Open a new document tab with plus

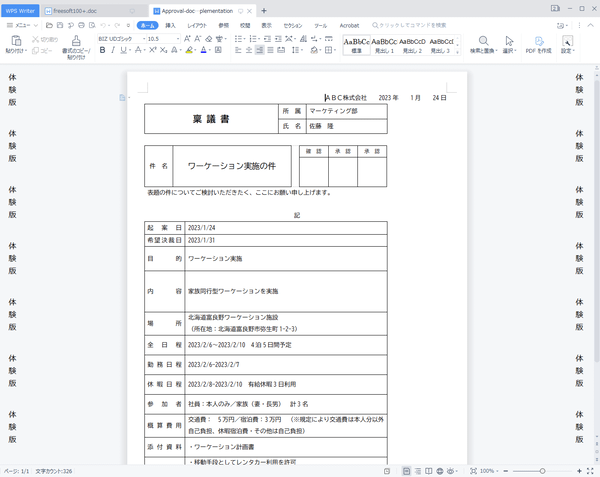click(264, 11)
